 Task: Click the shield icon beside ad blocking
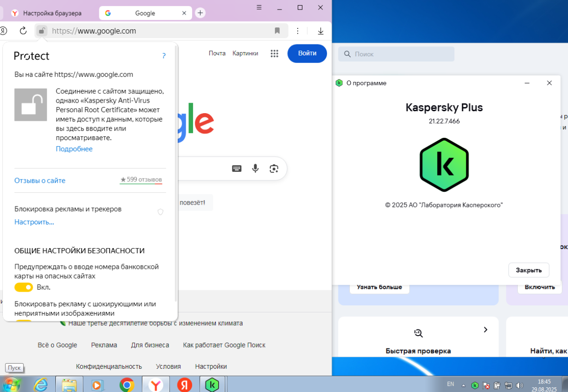tap(160, 212)
